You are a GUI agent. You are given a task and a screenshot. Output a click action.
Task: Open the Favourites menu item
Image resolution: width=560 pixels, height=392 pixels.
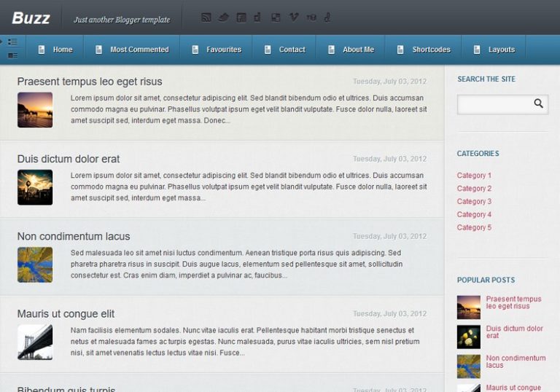click(x=224, y=50)
